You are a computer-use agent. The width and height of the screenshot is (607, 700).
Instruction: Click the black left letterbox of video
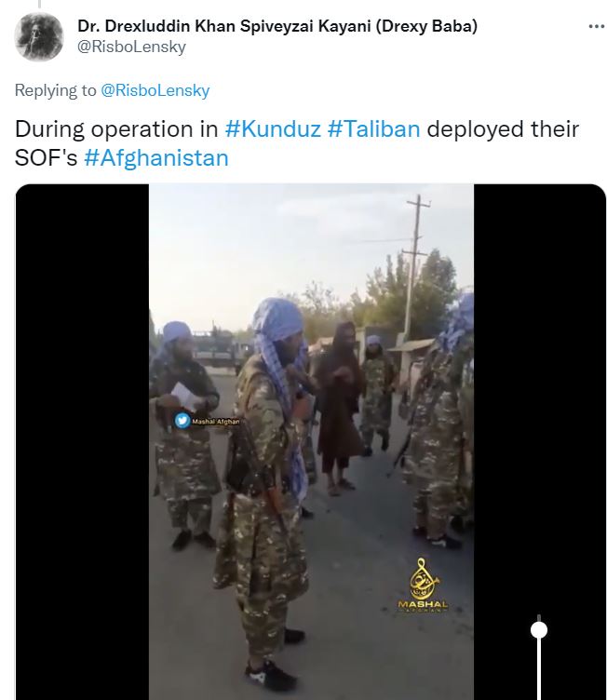(82, 442)
